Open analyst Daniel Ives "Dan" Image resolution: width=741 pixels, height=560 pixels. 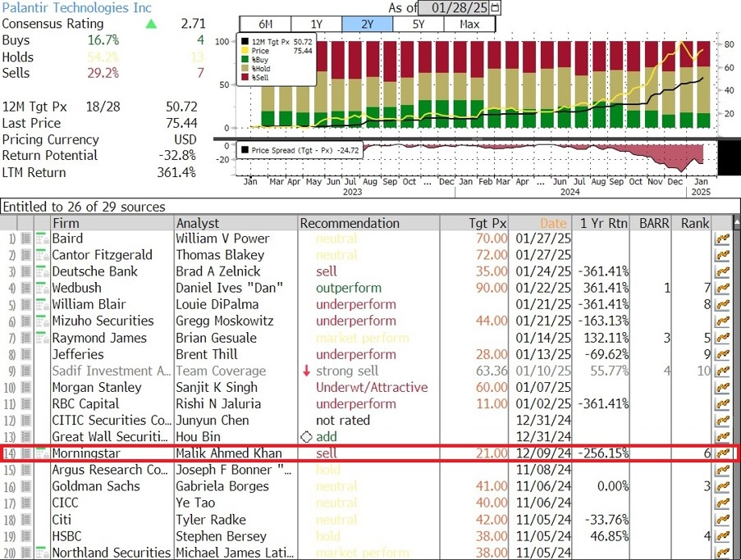click(229, 288)
